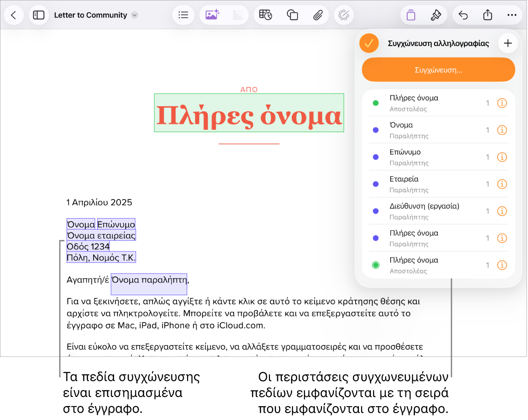Open info for Όνομα field
This screenshot has width=528, height=420.
click(x=502, y=130)
